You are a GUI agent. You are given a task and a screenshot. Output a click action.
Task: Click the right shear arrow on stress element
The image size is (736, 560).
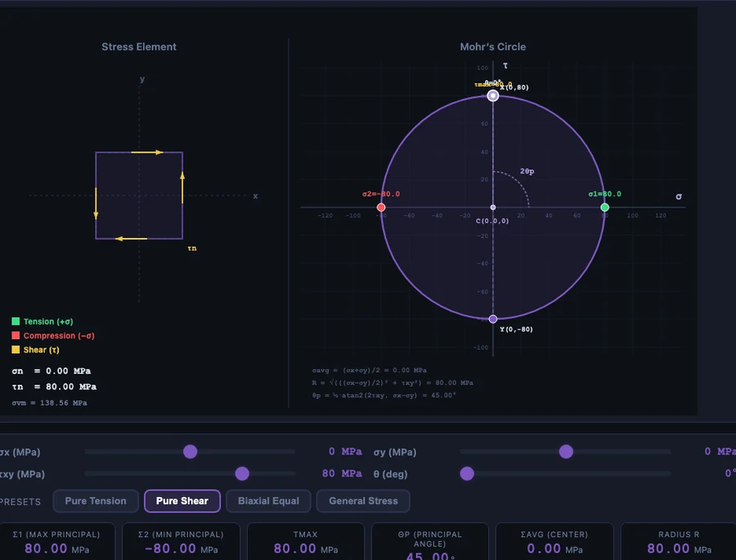point(182,187)
